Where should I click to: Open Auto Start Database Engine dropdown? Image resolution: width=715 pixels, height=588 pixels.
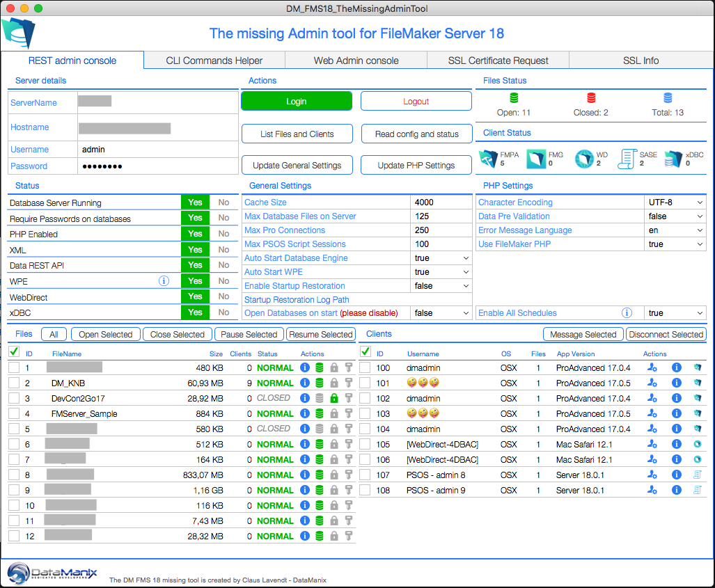pyautogui.click(x=441, y=258)
